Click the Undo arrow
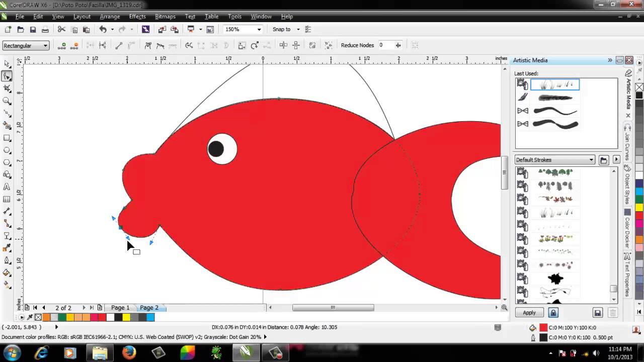 (103, 30)
